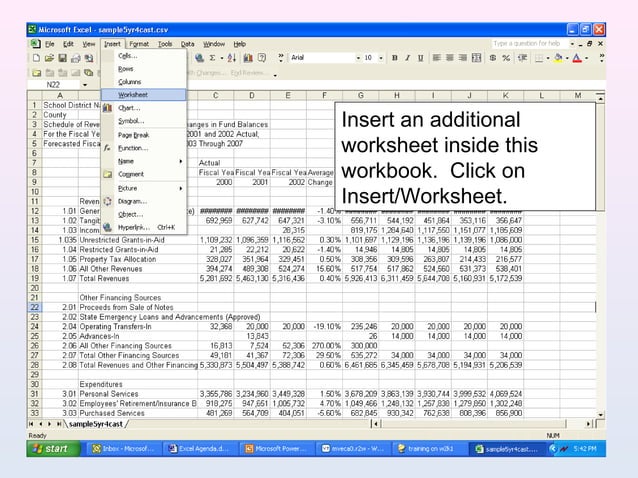Expand the Font Color dropdown arrow
The height and width of the screenshot is (478, 638).
pyautogui.click(x=586, y=58)
